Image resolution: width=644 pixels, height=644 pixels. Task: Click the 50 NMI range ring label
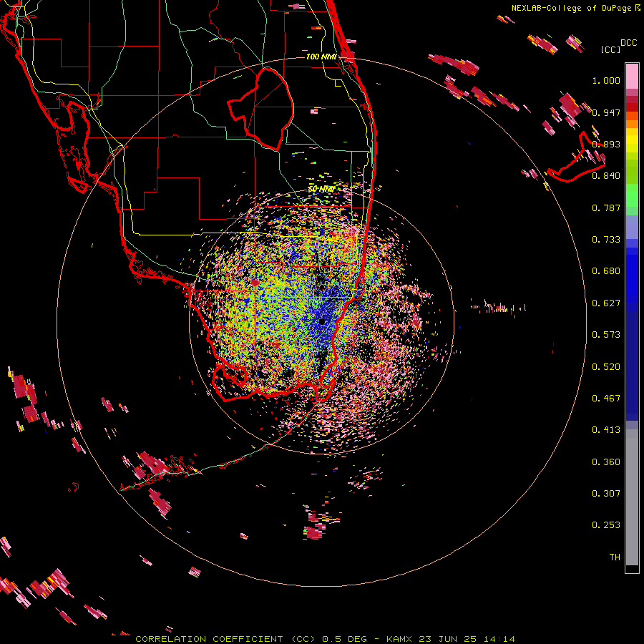tap(321, 189)
